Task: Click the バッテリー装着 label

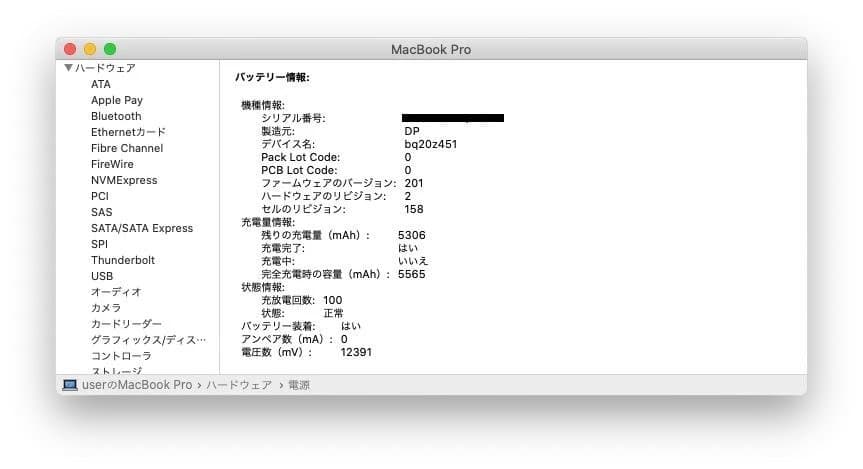Action: pyautogui.click(x=278, y=326)
